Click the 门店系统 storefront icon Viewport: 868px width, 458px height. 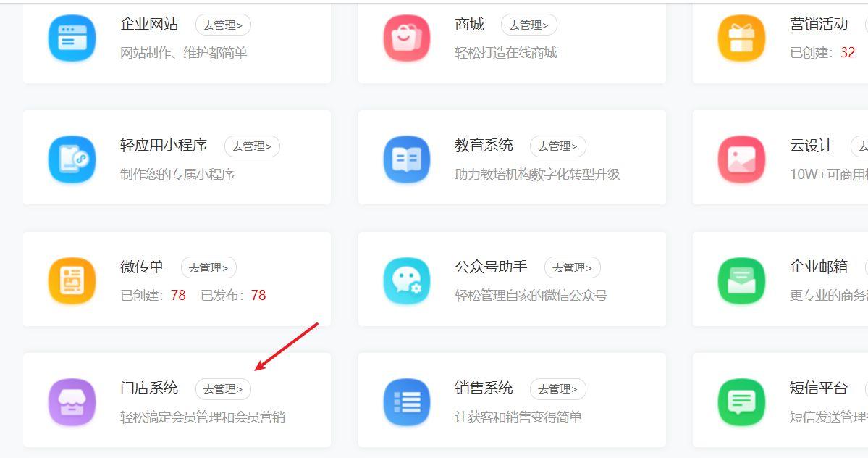(x=72, y=401)
